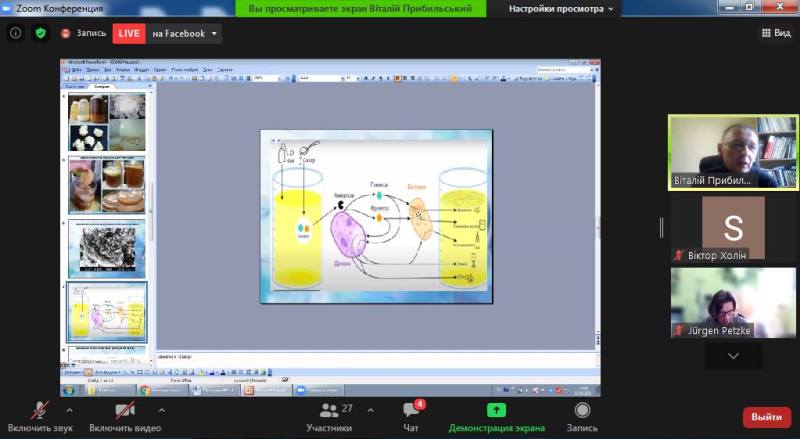This screenshot has width=800, height=439.
Task: Click the main diagram slide in PowerPoint editor
Action: pyautogui.click(x=376, y=216)
